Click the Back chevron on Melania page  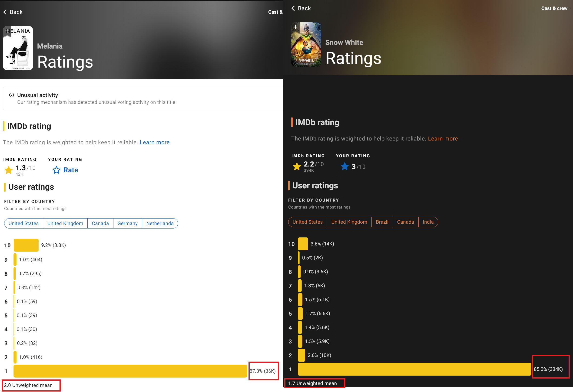5,12
